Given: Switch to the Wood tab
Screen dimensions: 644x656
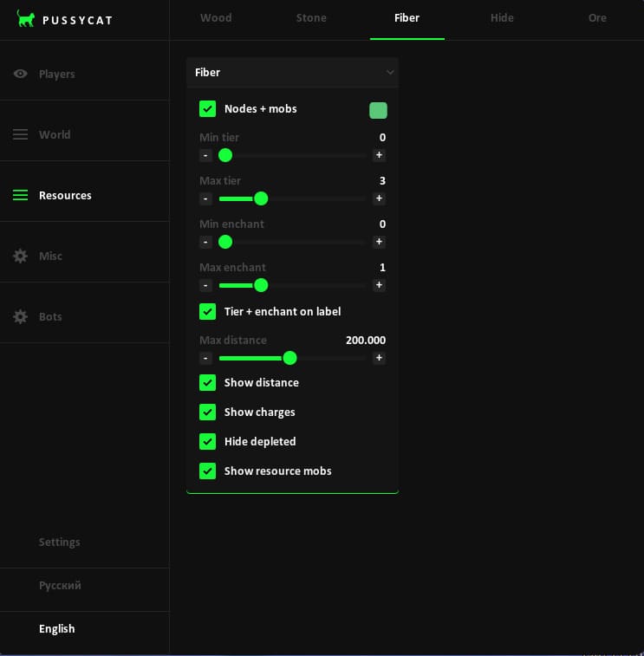Looking at the screenshot, I should coord(216,18).
